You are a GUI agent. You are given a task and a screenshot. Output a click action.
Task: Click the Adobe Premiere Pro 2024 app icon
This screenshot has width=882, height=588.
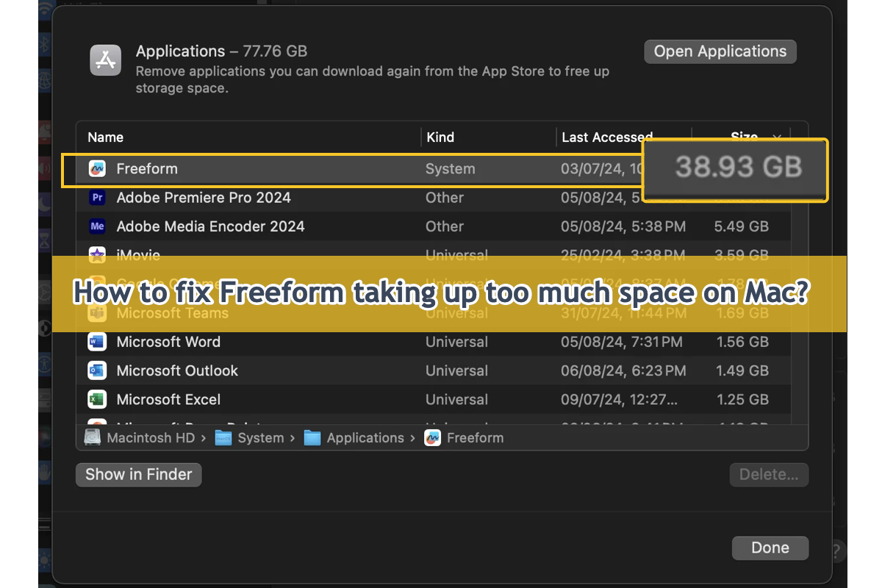[97, 198]
